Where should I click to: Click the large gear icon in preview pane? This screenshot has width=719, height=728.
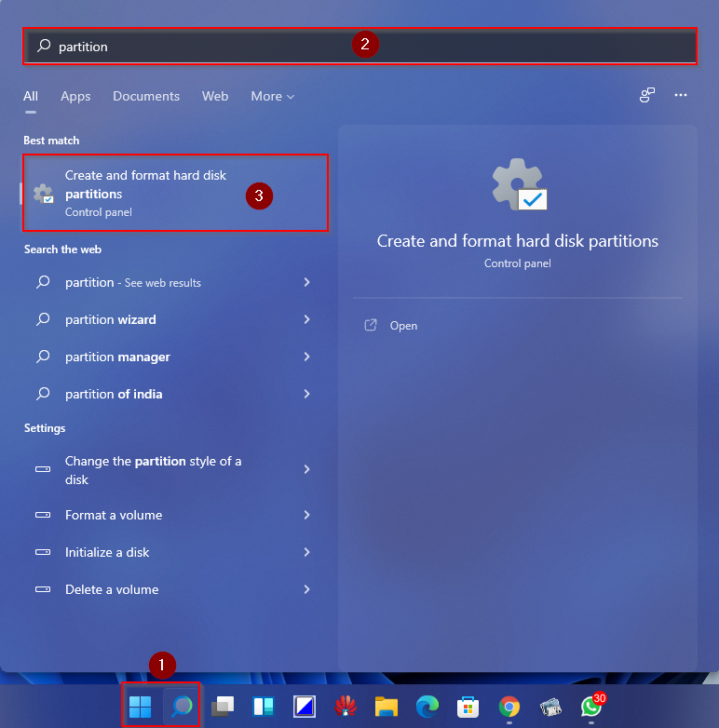(x=520, y=184)
